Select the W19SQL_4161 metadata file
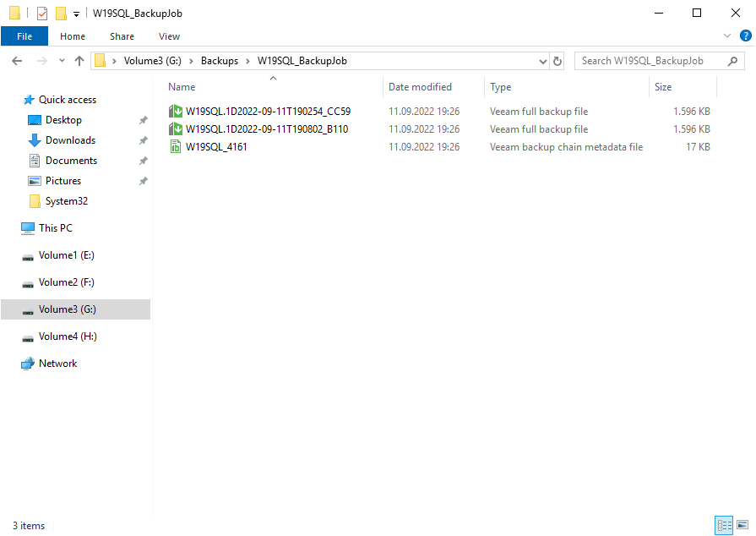Screen dimensions: 756x536 (216, 147)
